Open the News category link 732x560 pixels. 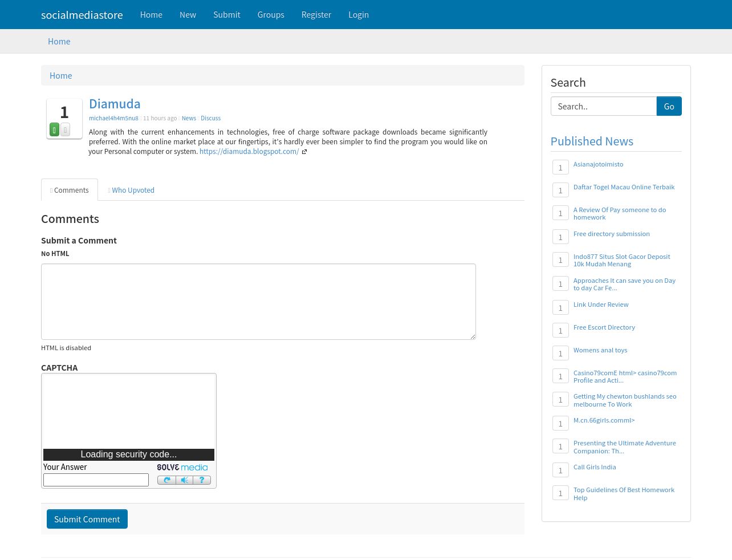coord(189,118)
